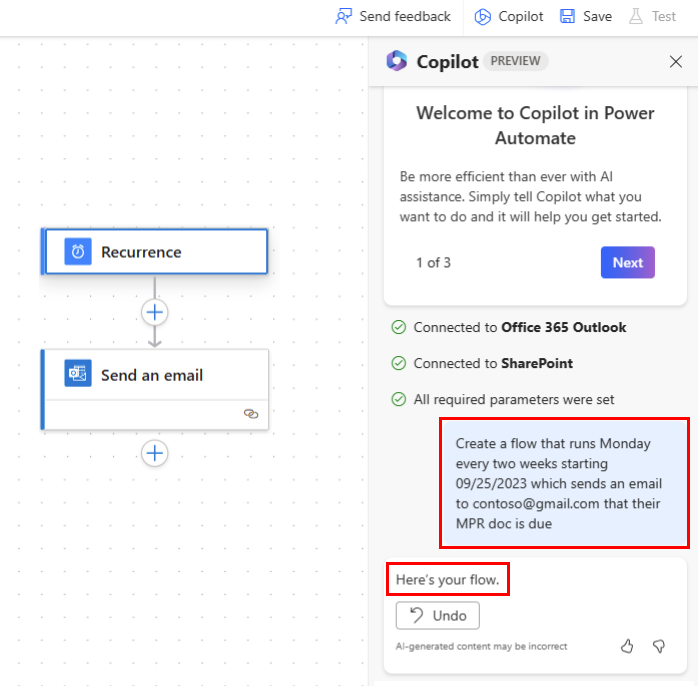Insert step between Recurrence and Send an email
The image size is (698, 686).
(x=154, y=312)
